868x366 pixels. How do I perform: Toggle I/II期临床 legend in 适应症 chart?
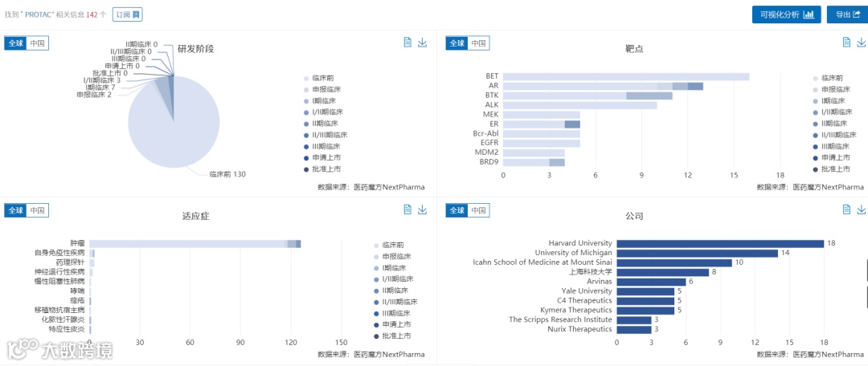coord(395,279)
